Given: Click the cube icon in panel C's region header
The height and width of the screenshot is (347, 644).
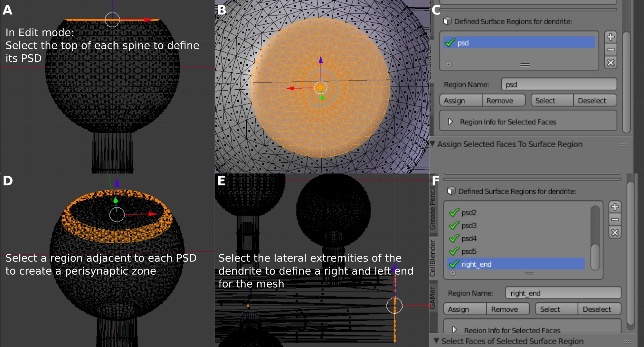Looking at the screenshot, I should tap(447, 21).
